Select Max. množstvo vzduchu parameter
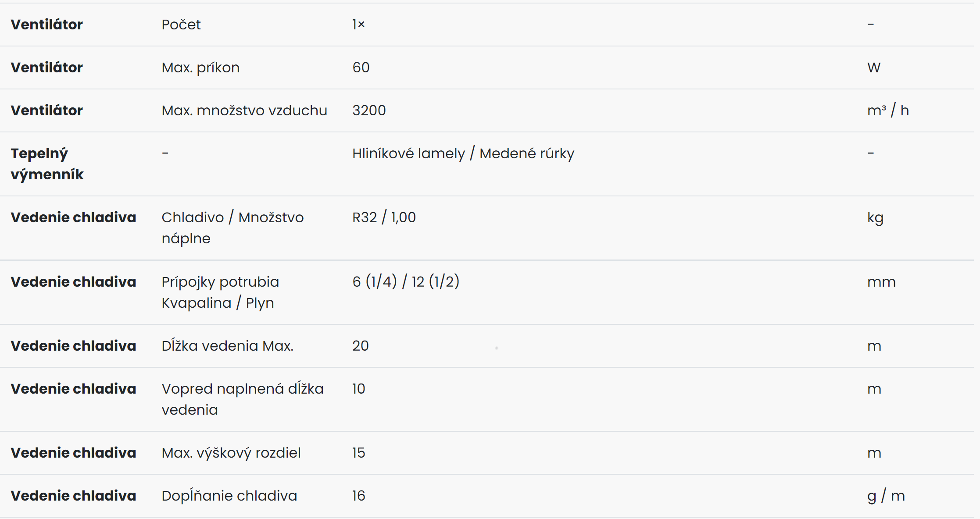Viewport: 980px width, 519px height. click(244, 110)
